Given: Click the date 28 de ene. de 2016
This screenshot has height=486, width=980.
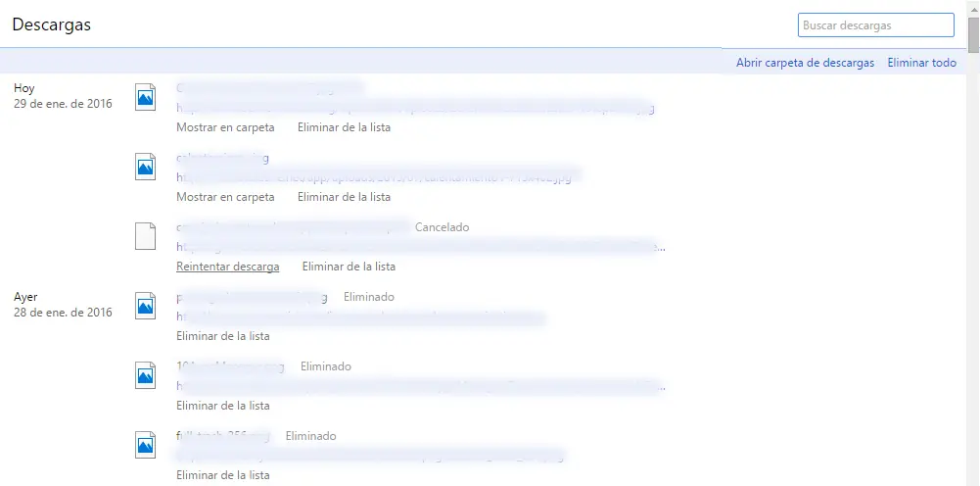Looking at the screenshot, I should click(x=63, y=313).
